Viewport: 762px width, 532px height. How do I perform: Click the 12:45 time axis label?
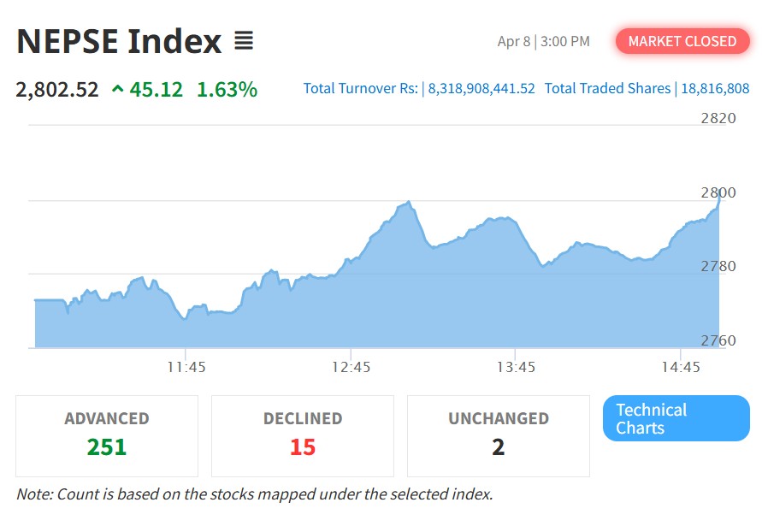click(x=351, y=367)
